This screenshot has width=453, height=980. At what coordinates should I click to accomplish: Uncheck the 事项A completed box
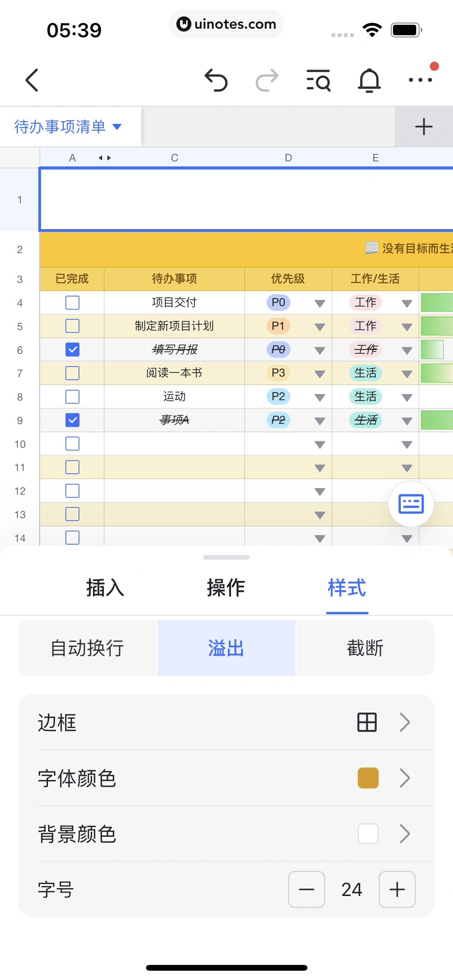tap(72, 420)
